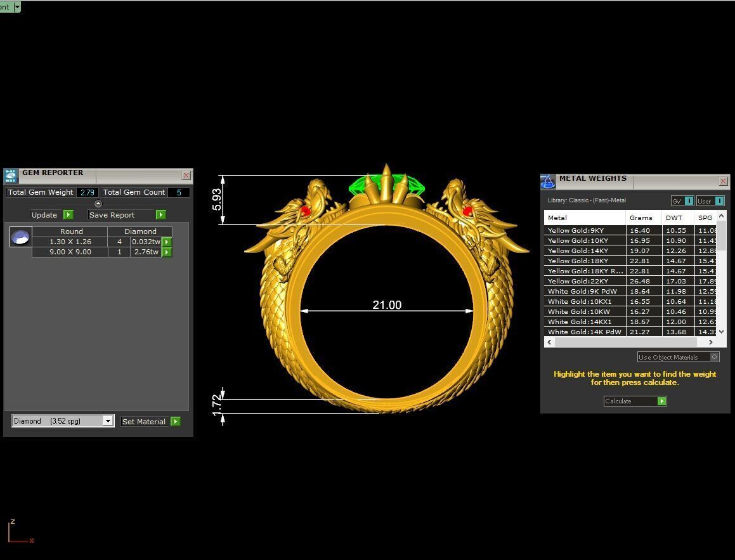Click the 1.72 shank thickness dimension
The width and height of the screenshot is (735, 560).
click(216, 405)
